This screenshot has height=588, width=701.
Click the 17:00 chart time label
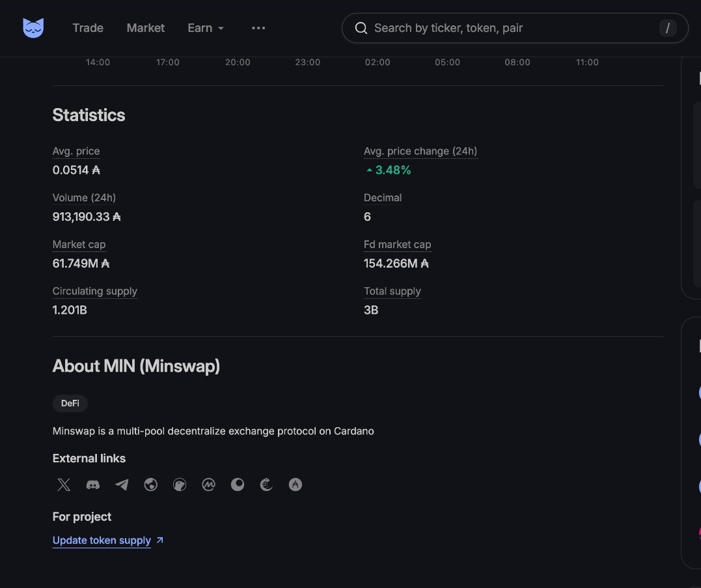click(x=168, y=62)
